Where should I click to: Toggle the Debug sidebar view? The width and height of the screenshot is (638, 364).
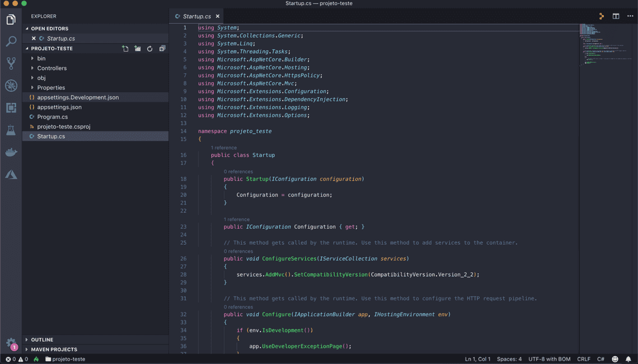tap(10, 86)
